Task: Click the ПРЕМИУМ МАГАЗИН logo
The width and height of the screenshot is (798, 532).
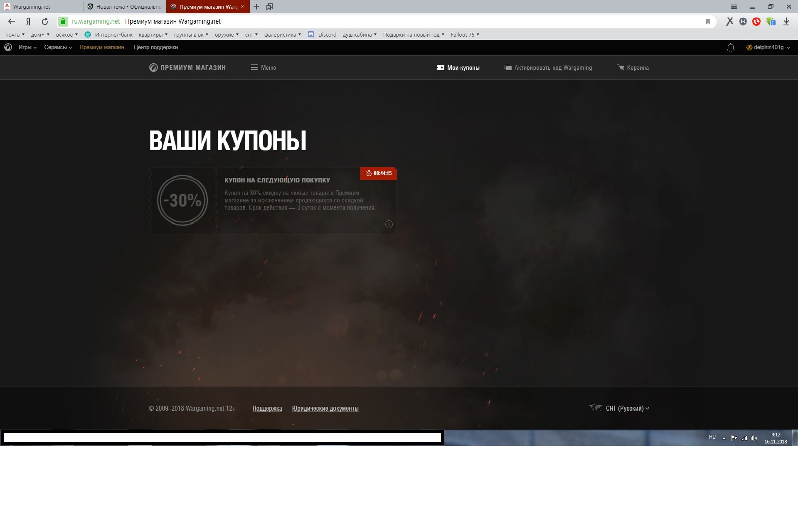Action: pos(187,68)
